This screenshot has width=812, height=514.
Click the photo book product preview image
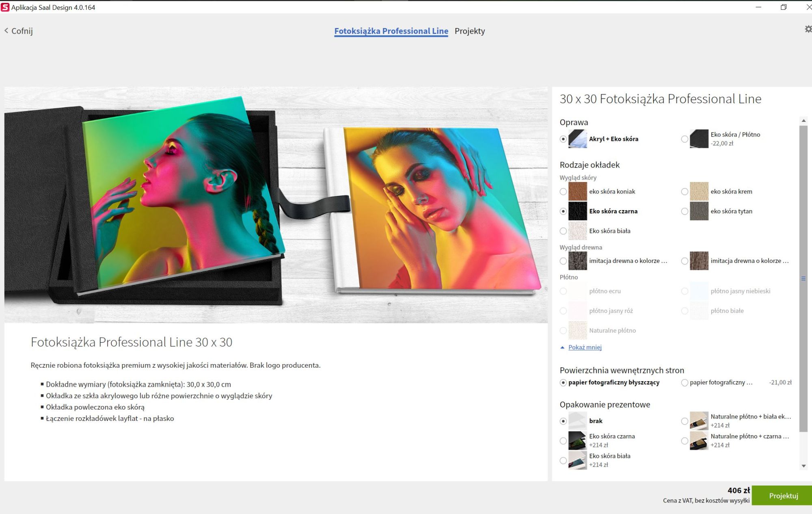pyautogui.click(x=276, y=205)
